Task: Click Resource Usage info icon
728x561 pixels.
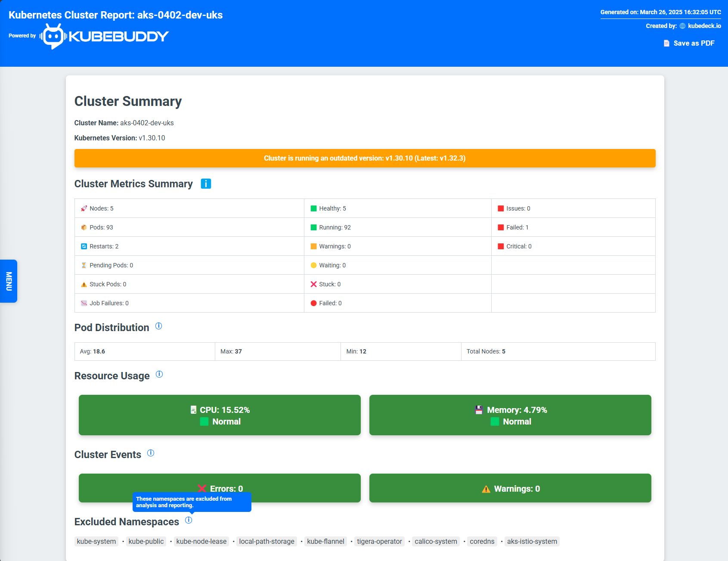Action: tap(159, 374)
